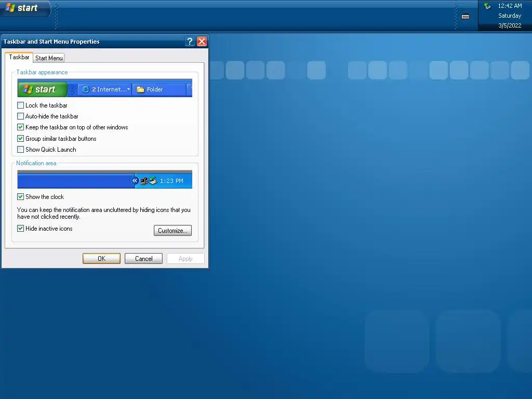
Task: Click the Taskbar and Start Menu Properties title
Action: pos(51,42)
